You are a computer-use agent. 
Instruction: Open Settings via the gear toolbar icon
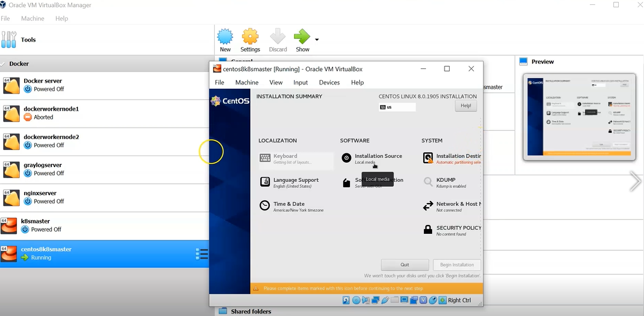point(250,36)
